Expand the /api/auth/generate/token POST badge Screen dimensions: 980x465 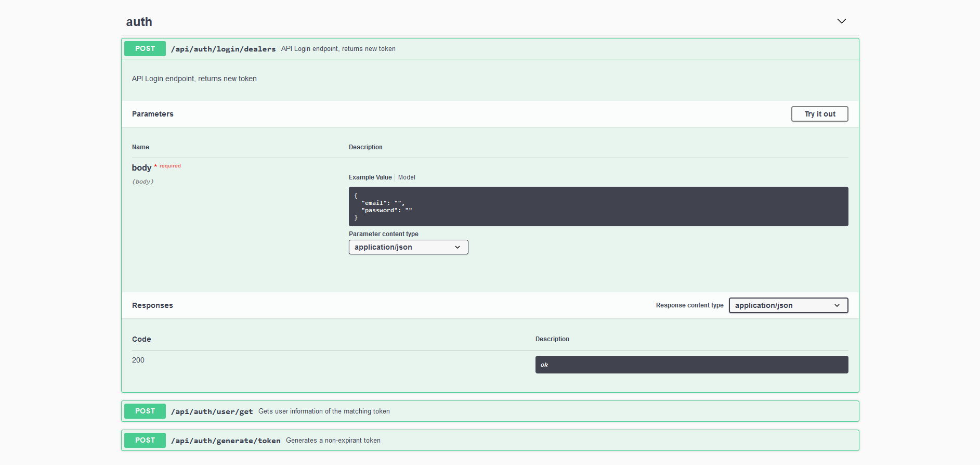pyautogui.click(x=145, y=440)
